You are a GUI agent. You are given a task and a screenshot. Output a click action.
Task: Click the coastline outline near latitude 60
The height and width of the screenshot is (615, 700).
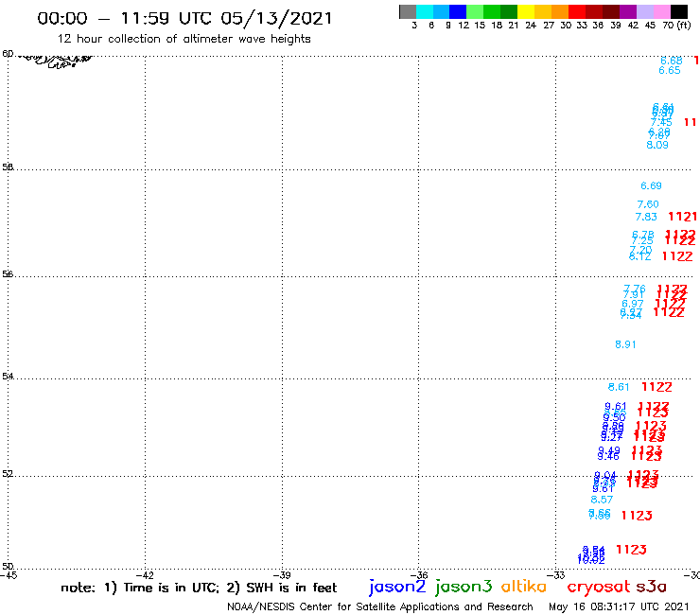[x=56, y=61]
